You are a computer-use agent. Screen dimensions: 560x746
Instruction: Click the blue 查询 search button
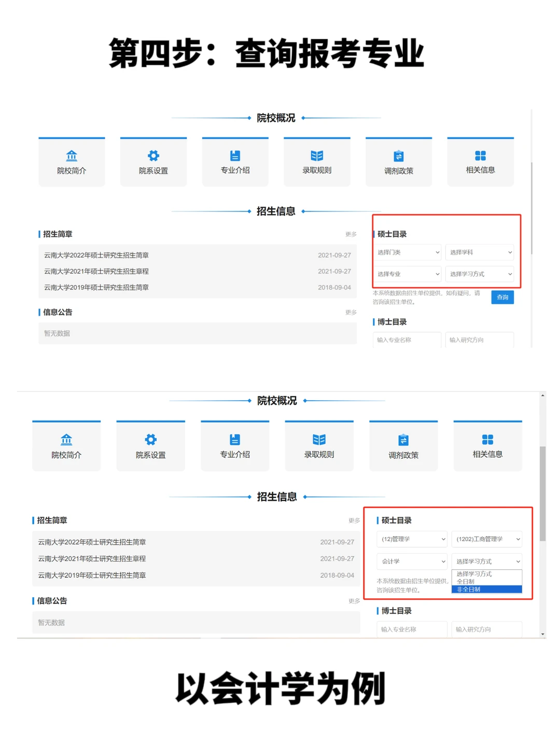pyautogui.click(x=502, y=297)
